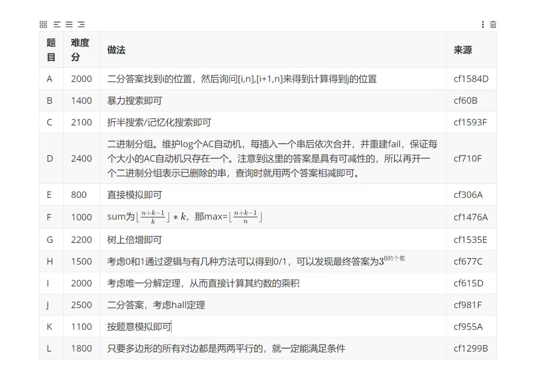Open the three-dot more options menu
This screenshot has width=543, height=392.
(x=483, y=25)
